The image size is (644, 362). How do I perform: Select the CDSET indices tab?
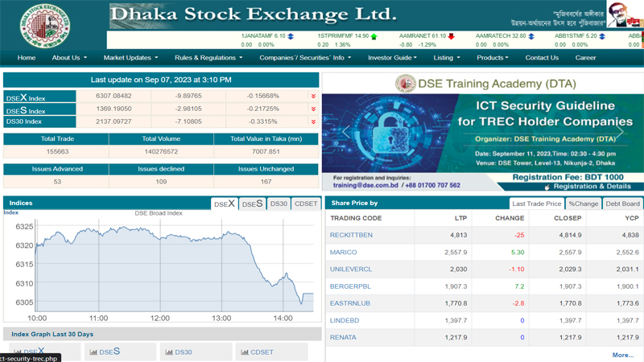[306, 204]
